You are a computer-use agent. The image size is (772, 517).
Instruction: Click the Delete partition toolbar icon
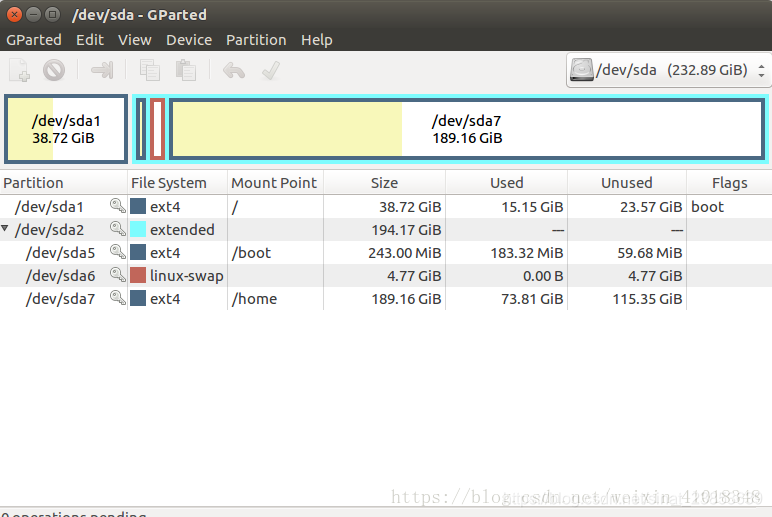54,70
